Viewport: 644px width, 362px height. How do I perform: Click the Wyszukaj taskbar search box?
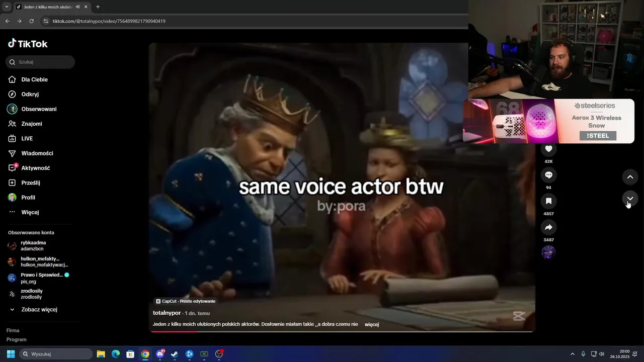point(56,354)
